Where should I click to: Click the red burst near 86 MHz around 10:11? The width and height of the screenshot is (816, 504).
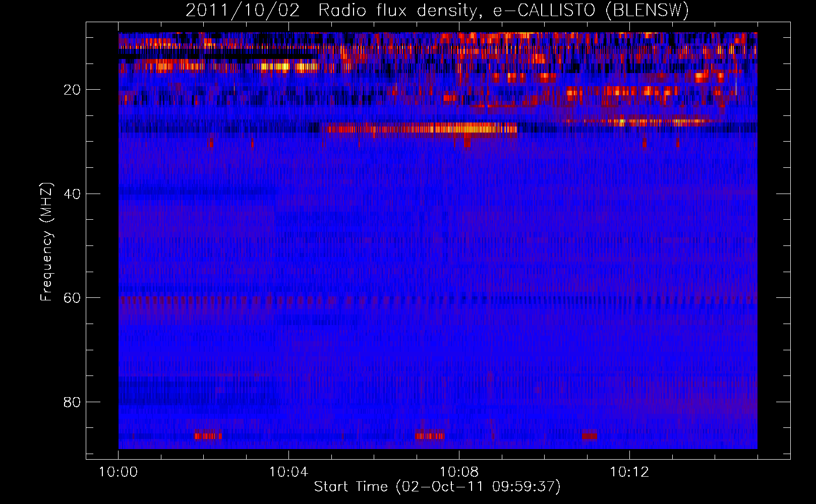(x=589, y=435)
